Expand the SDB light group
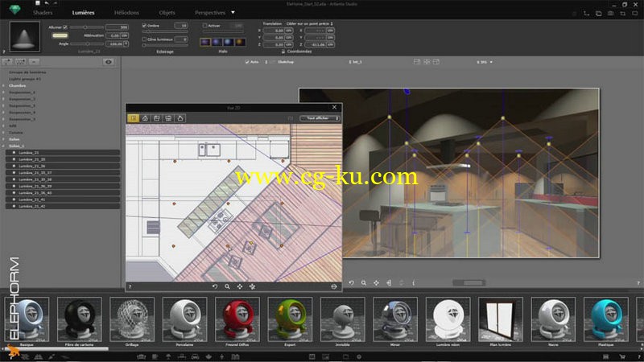The width and height of the screenshot is (644, 362). (x=4, y=126)
